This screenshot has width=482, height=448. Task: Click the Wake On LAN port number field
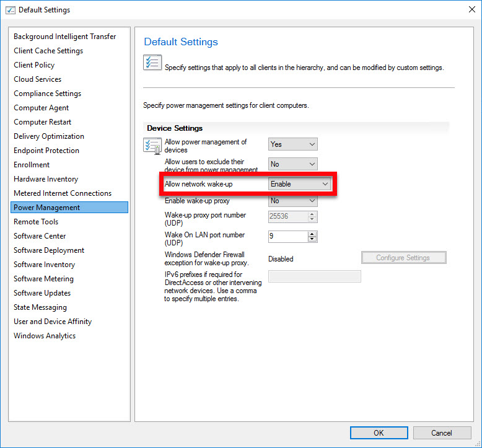pos(287,236)
